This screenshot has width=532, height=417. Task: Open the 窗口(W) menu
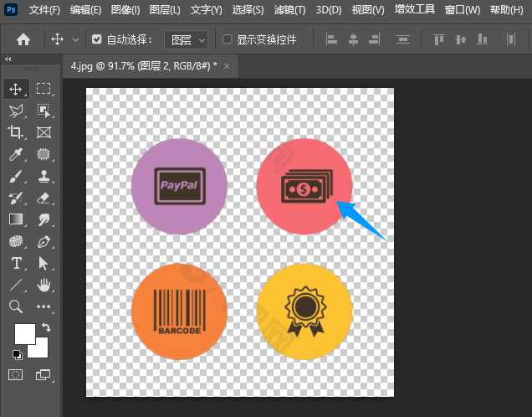[x=463, y=10]
